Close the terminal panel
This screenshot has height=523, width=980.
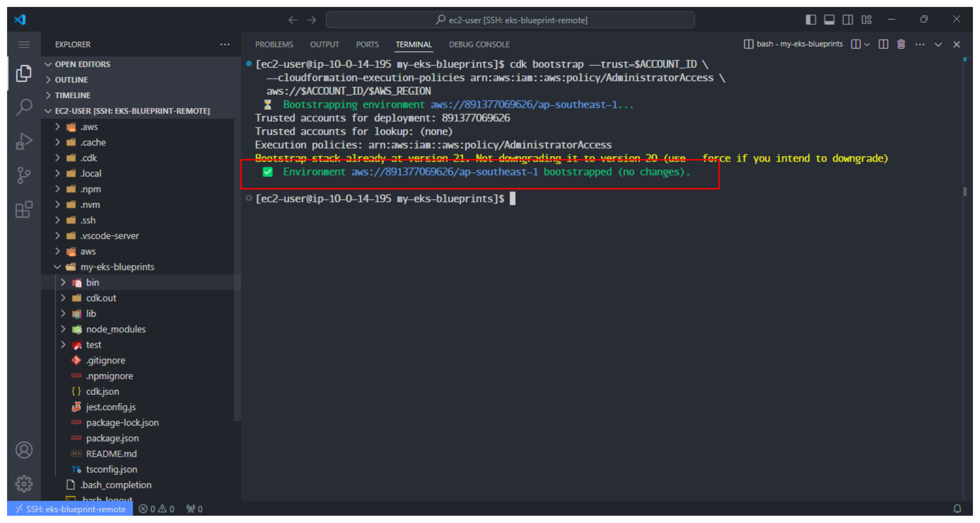(x=956, y=45)
